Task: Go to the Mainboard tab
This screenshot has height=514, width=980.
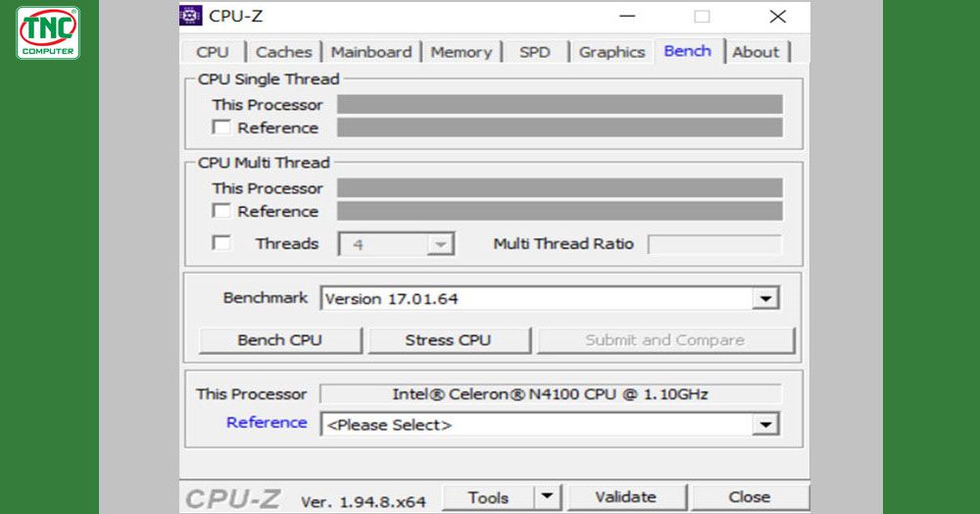Action: coord(371,52)
